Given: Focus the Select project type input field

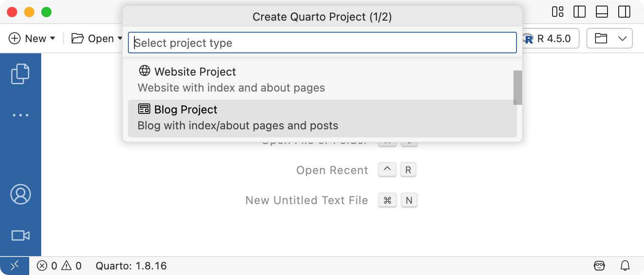Looking at the screenshot, I should pos(322,43).
